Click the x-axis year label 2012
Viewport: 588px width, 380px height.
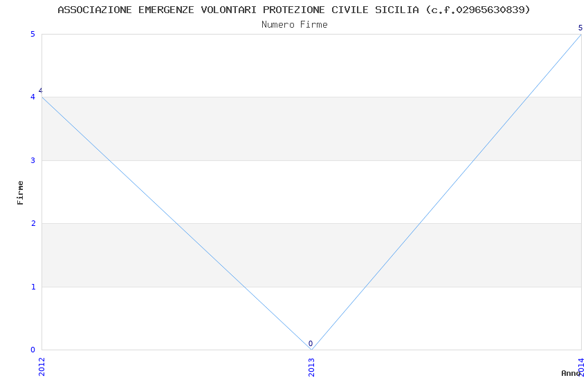[x=42, y=366]
